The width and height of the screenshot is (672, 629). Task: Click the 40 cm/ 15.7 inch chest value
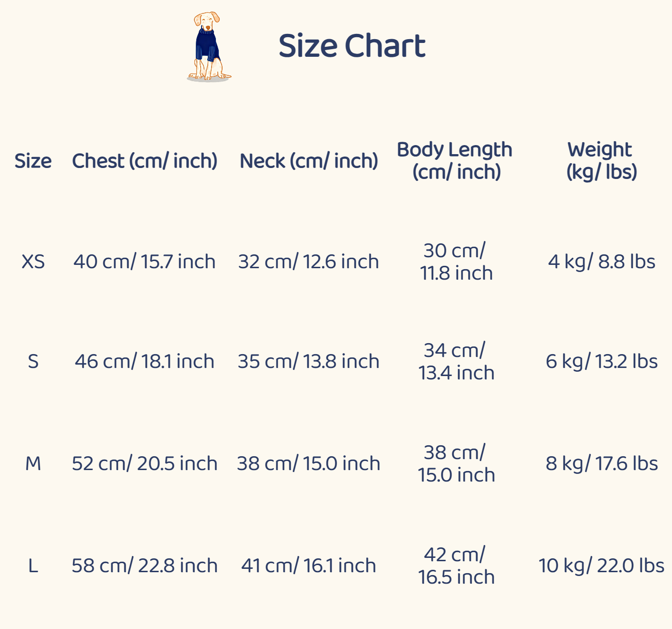click(x=144, y=262)
